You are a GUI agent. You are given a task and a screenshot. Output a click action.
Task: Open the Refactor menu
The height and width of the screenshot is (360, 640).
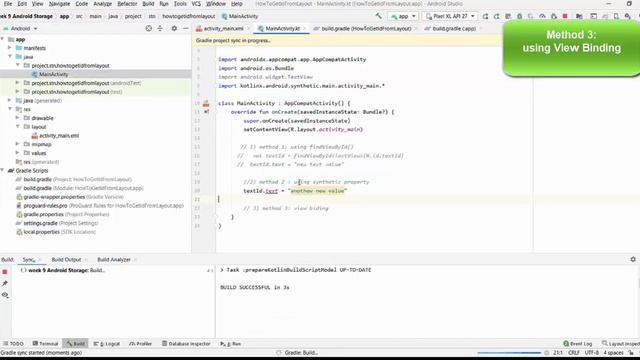click(x=127, y=4)
